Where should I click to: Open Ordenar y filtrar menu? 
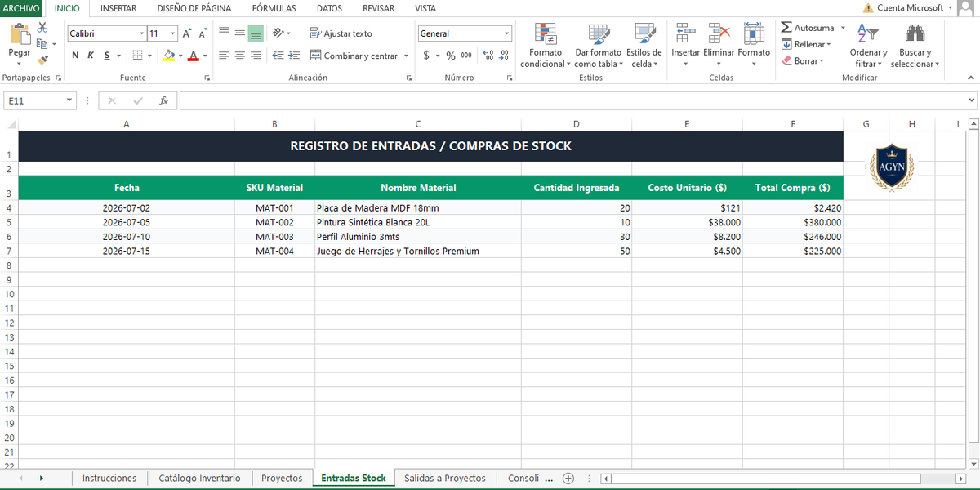tap(868, 46)
